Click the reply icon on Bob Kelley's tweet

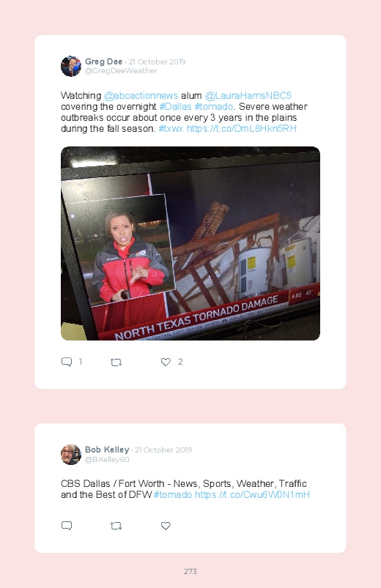(67, 526)
